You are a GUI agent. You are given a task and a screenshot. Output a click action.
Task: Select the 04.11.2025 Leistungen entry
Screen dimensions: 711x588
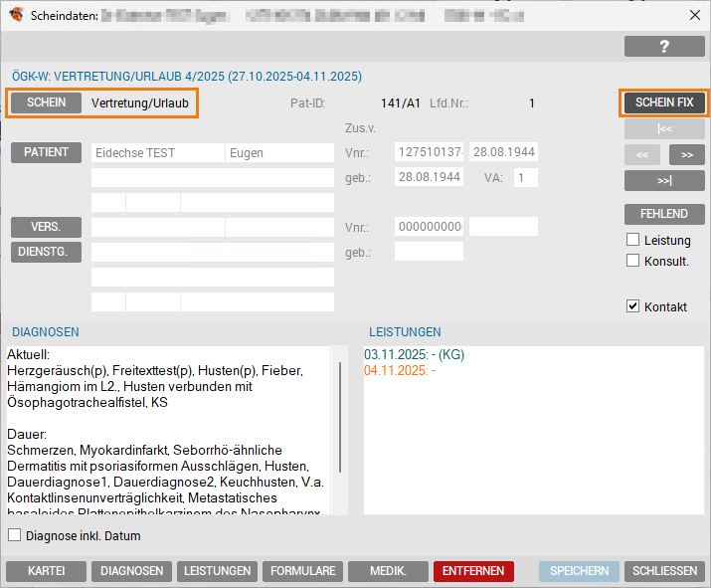400,370
